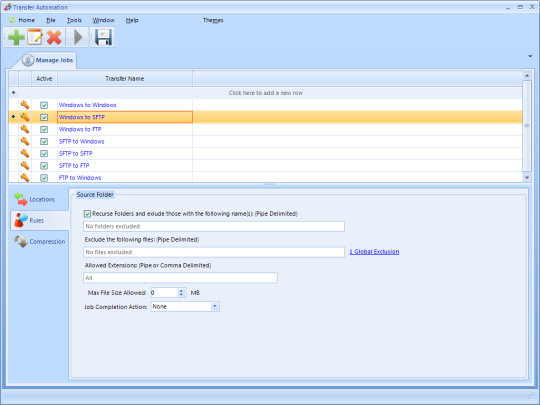
Task: Open the Help menu
Action: click(132, 20)
